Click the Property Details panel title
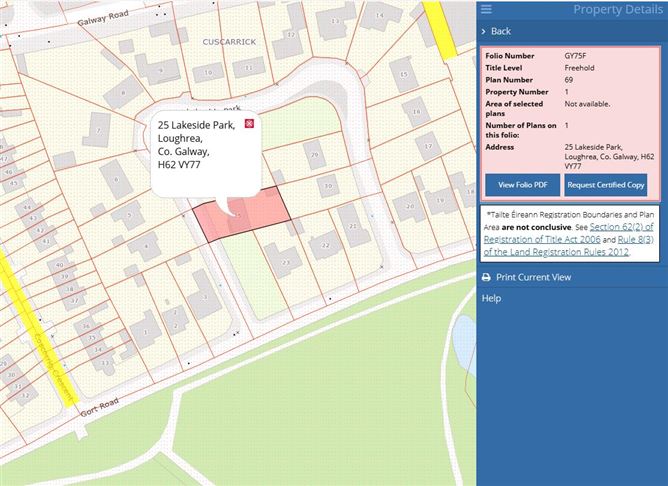The width and height of the screenshot is (668, 486). pos(616,10)
